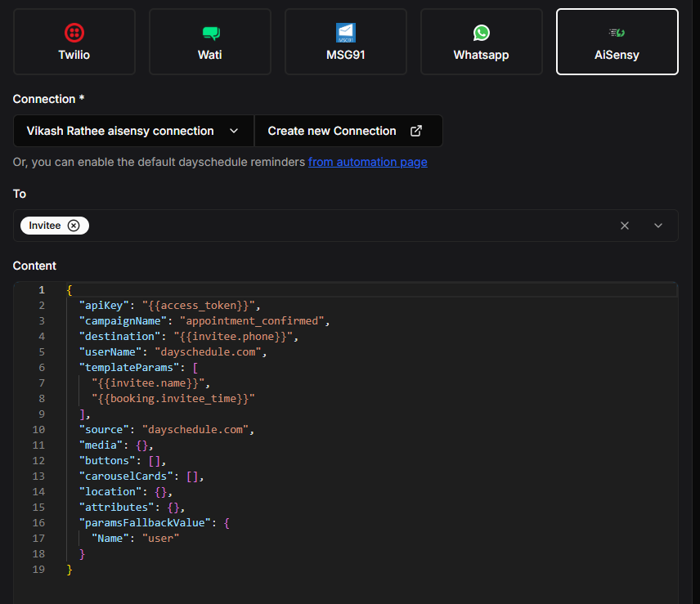Click the "Name": "user" line
This screenshot has height=604, width=700.
click(135, 539)
